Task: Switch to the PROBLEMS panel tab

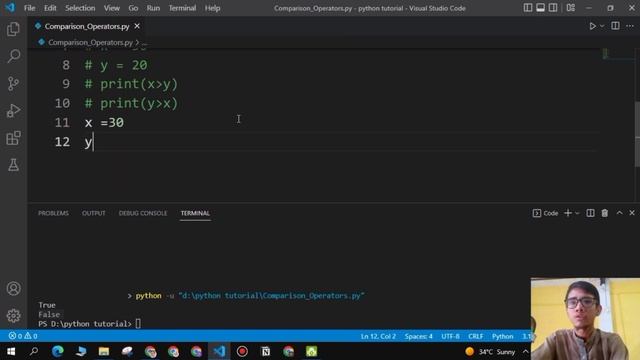Action: coord(53,213)
